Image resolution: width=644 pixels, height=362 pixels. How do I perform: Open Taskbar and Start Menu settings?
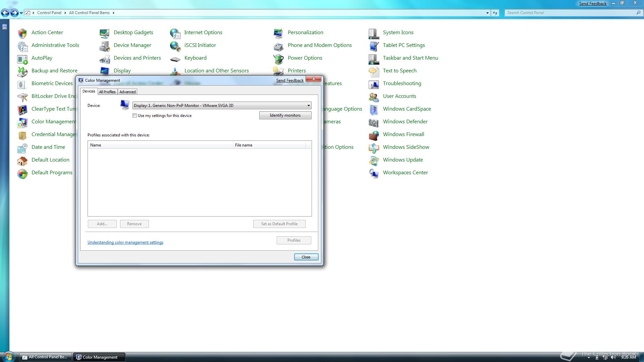point(411,58)
